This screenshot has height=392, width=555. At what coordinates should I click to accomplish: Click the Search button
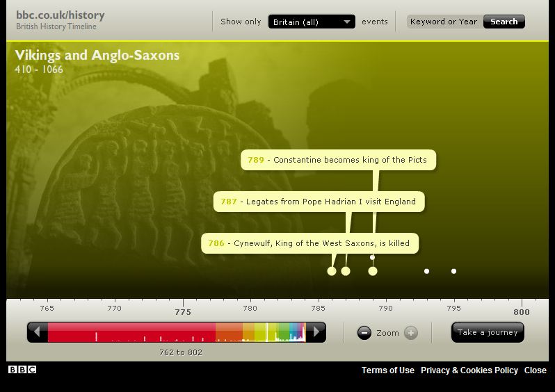tap(504, 22)
